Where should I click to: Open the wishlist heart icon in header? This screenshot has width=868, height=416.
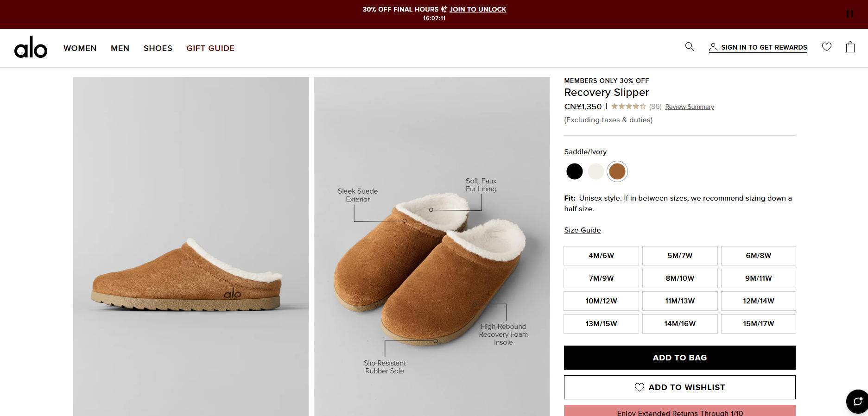pyautogui.click(x=826, y=47)
